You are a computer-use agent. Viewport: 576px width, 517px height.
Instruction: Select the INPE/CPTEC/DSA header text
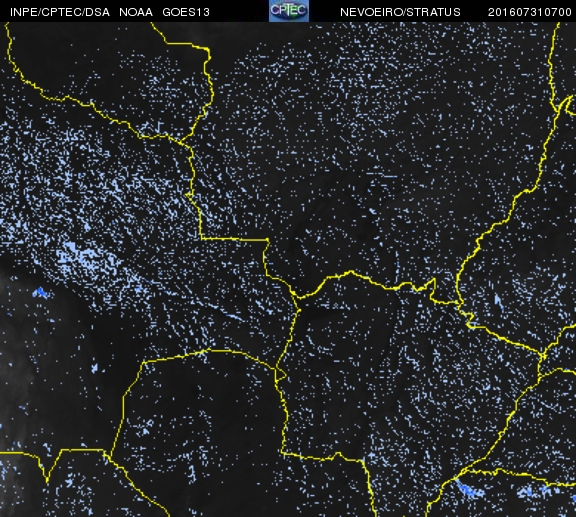tap(60, 12)
